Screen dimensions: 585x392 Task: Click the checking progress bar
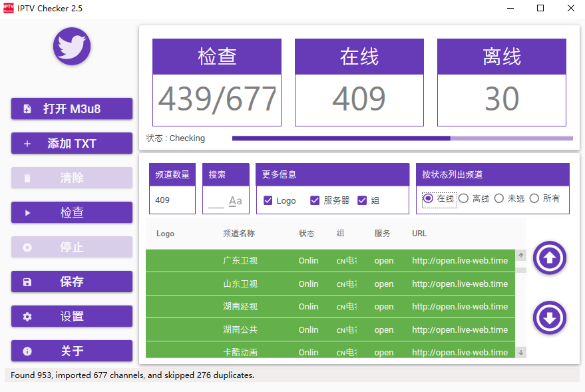pos(402,138)
